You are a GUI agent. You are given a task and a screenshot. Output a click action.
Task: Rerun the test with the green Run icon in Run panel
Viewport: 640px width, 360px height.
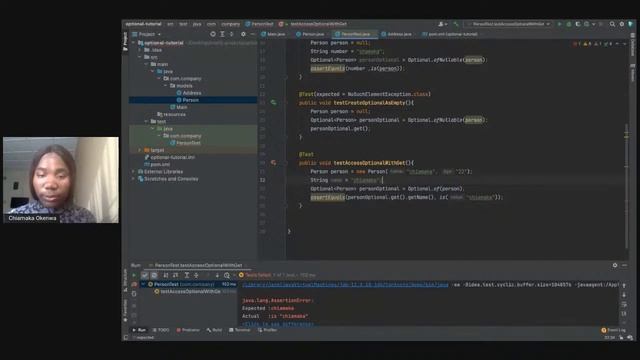(134, 275)
